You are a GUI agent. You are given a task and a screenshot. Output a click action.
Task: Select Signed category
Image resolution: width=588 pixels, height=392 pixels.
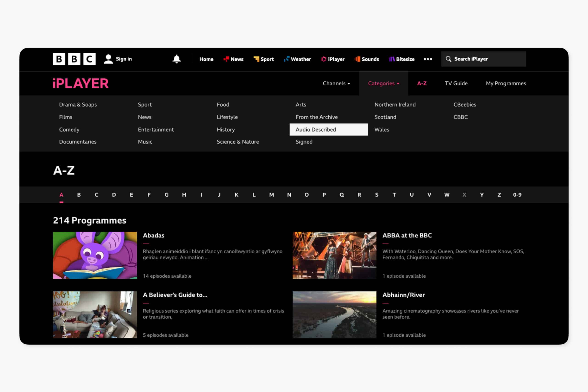pyautogui.click(x=304, y=142)
